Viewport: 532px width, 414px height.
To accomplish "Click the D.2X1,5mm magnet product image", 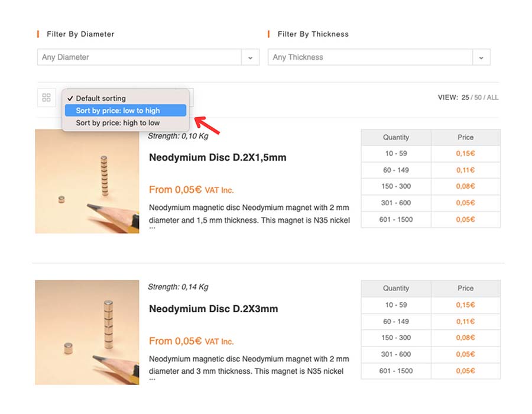I will (87, 181).
